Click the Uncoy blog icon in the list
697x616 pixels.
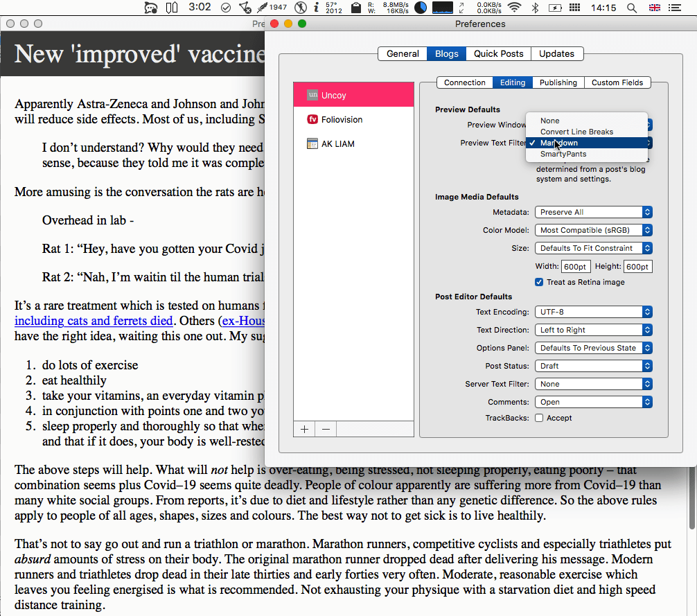(312, 95)
